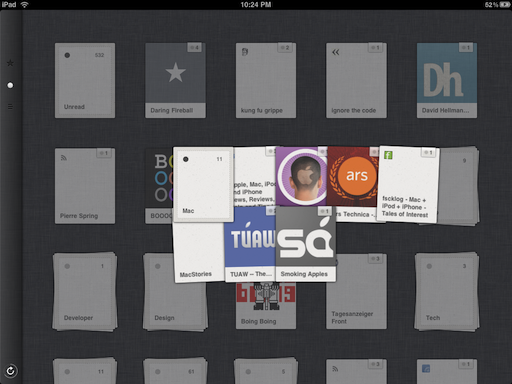Expand the Design folder stack
This screenshot has width=512, height=384.
coord(175,292)
